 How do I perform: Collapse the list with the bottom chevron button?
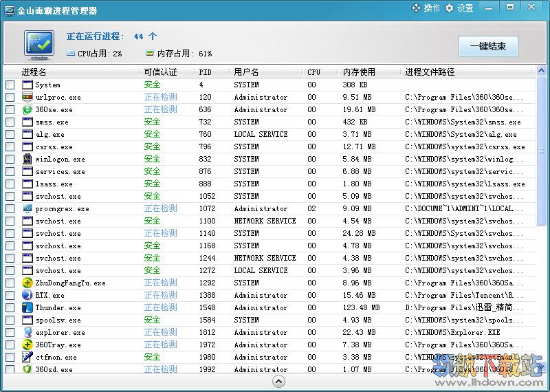click(278, 382)
